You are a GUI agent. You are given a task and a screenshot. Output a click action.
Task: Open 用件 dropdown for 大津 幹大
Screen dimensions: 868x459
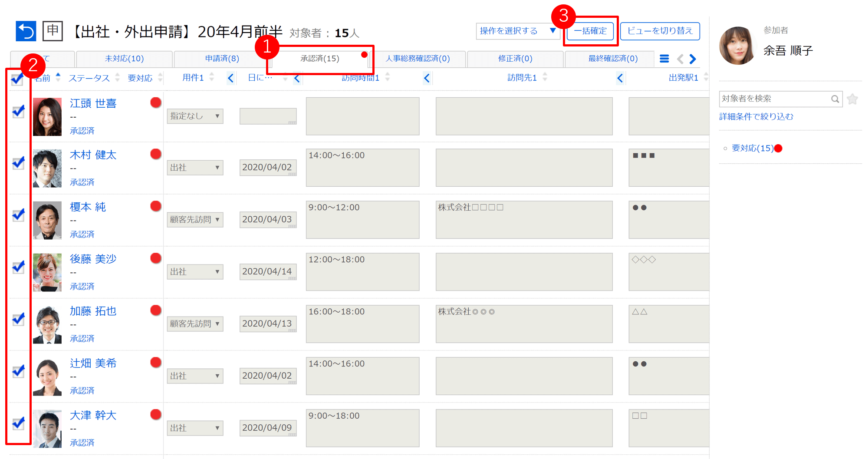(x=195, y=428)
